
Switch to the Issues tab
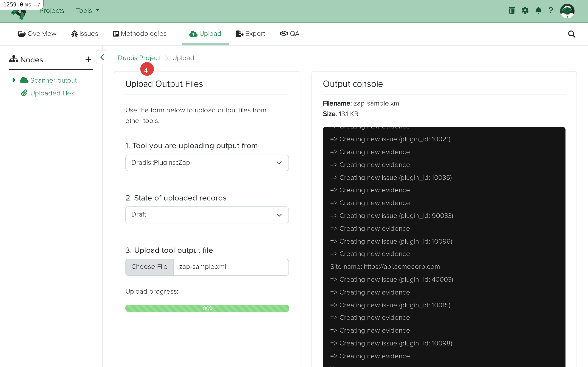[x=84, y=33]
